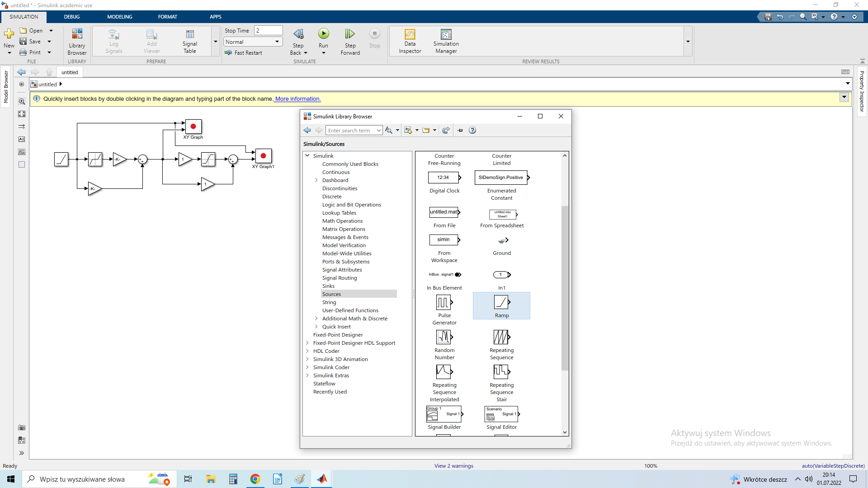The image size is (868, 488).
Task: Expand the Prepare gallery arrow
Action: [x=216, y=42]
